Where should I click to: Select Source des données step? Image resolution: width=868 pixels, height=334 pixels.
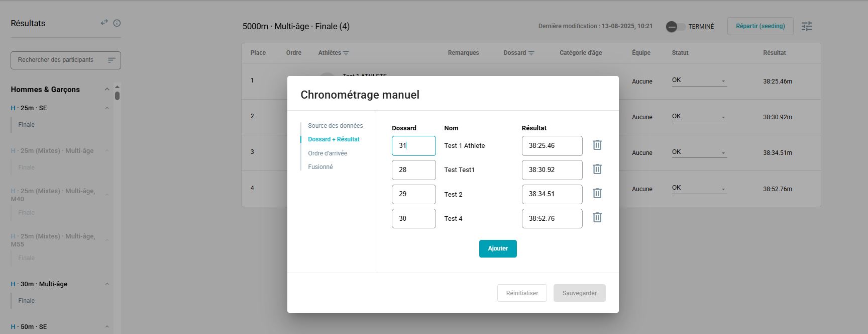click(x=335, y=126)
